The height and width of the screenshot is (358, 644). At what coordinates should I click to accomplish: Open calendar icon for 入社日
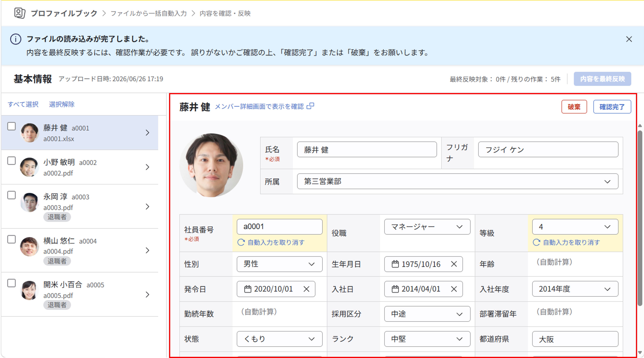[395, 289]
